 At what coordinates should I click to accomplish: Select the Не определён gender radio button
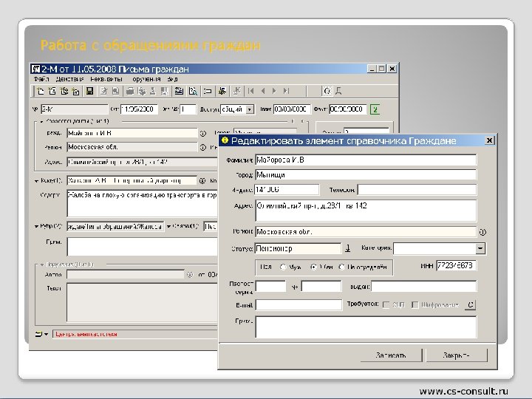pos(341,267)
